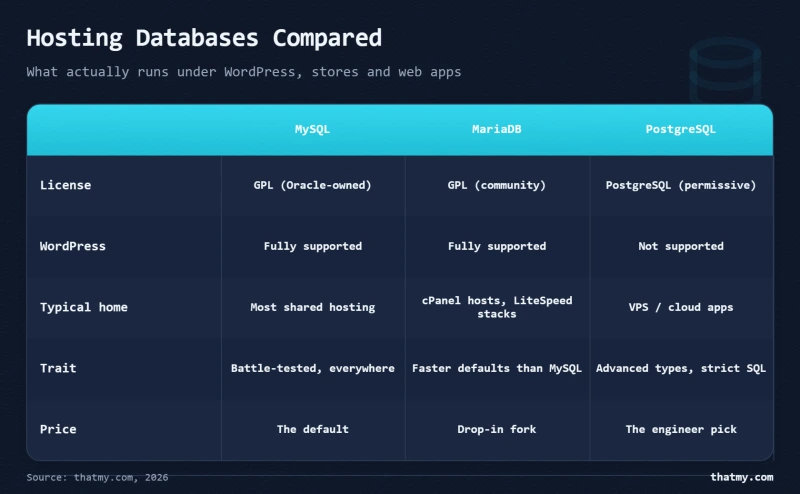The width and height of the screenshot is (800, 494).
Task: Select the WordPress row label
Action: [72, 246]
